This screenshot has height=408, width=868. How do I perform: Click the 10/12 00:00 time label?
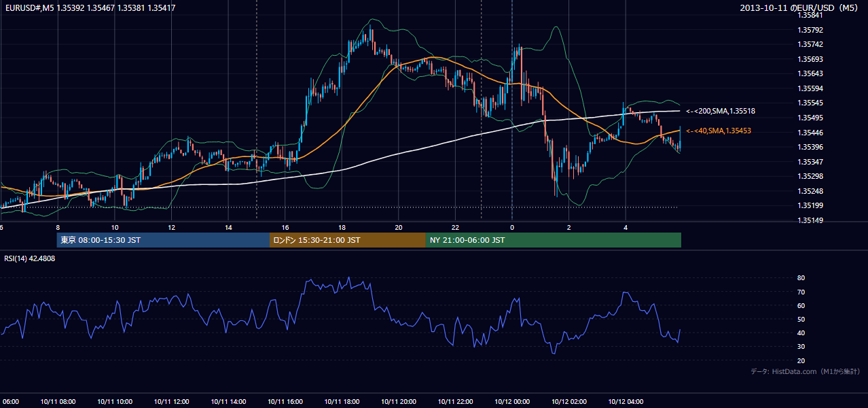[512, 402]
